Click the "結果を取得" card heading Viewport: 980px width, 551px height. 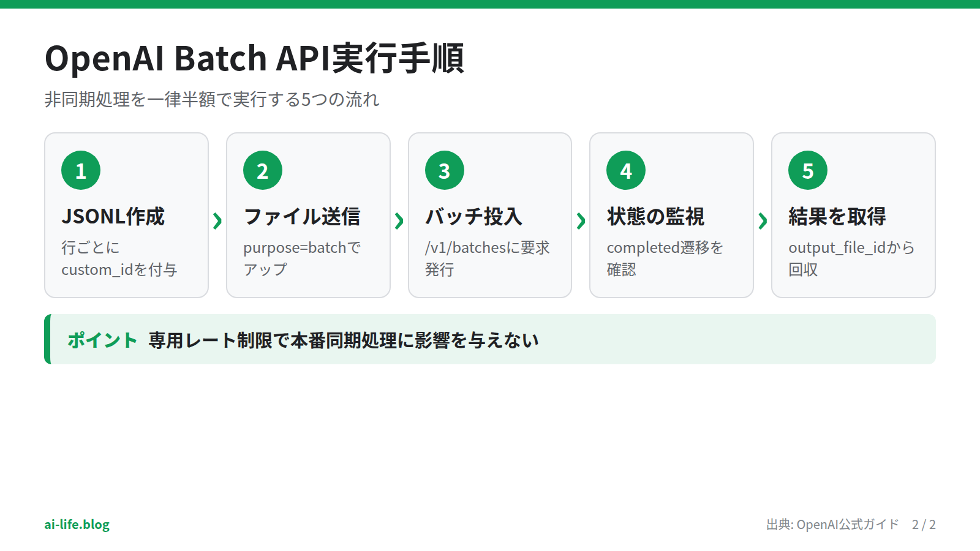pos(837,216)
